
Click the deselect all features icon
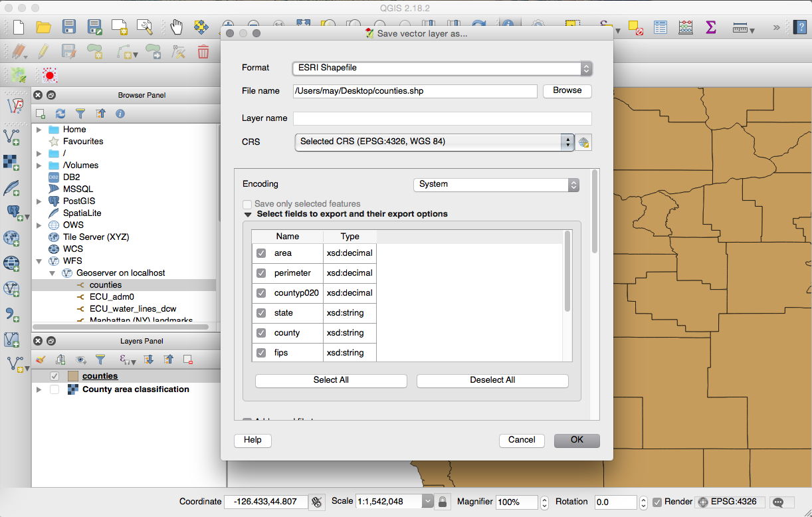coord(635,27)
